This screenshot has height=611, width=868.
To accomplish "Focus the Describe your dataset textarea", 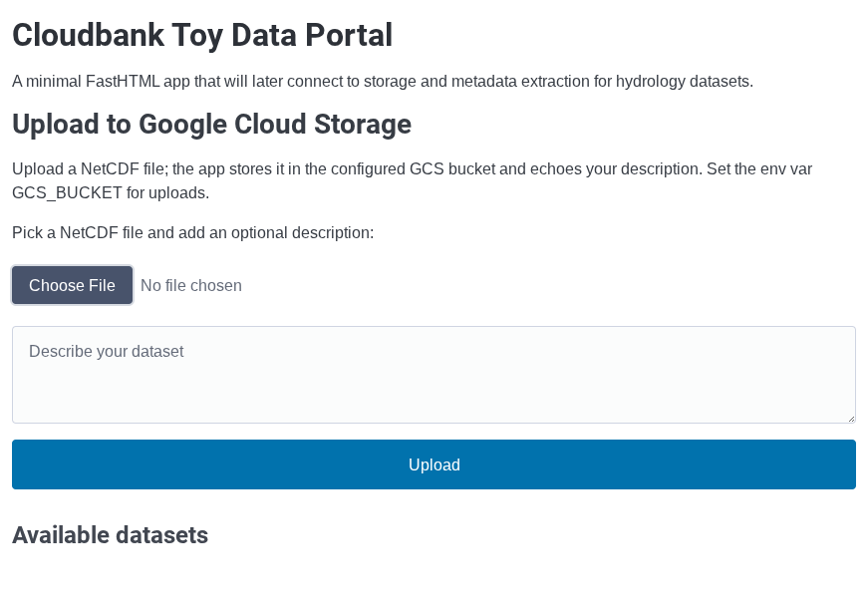I will click(434, 375).
